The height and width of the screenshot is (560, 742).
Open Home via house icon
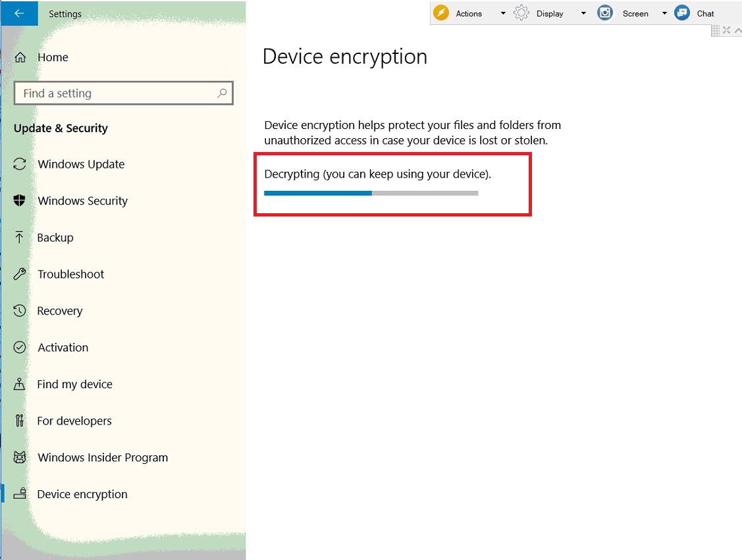tap(20, 57)
